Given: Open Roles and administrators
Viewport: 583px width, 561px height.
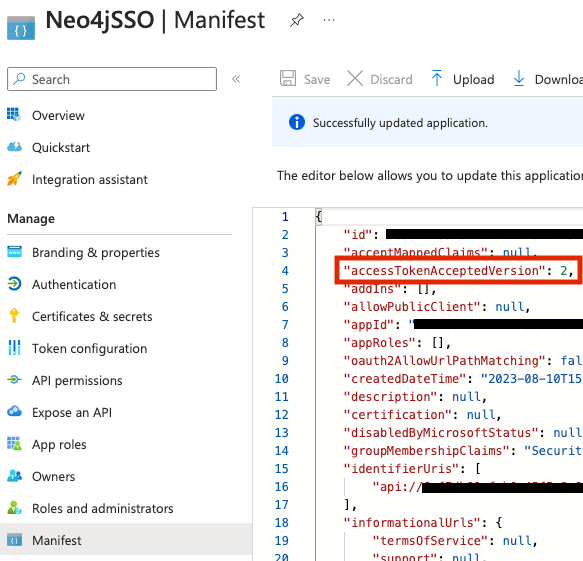Looking at the screenshot, I should tap(103, 509).
